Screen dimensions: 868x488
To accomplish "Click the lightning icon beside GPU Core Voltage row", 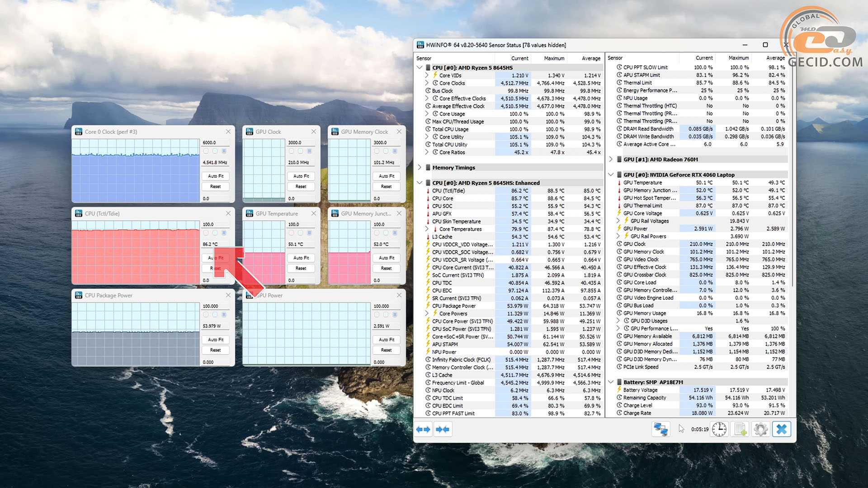I will coord(619,213).
